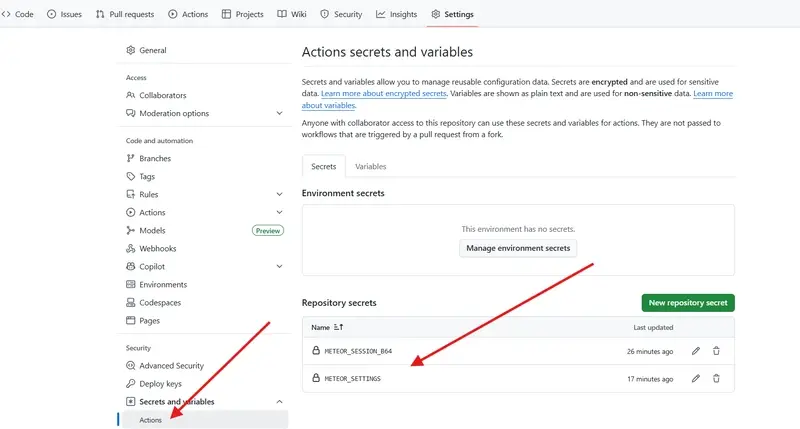This screenshot has width=800, height=429.
Task: Click the Deploy keys key icon
Action: tap(131, 384)
